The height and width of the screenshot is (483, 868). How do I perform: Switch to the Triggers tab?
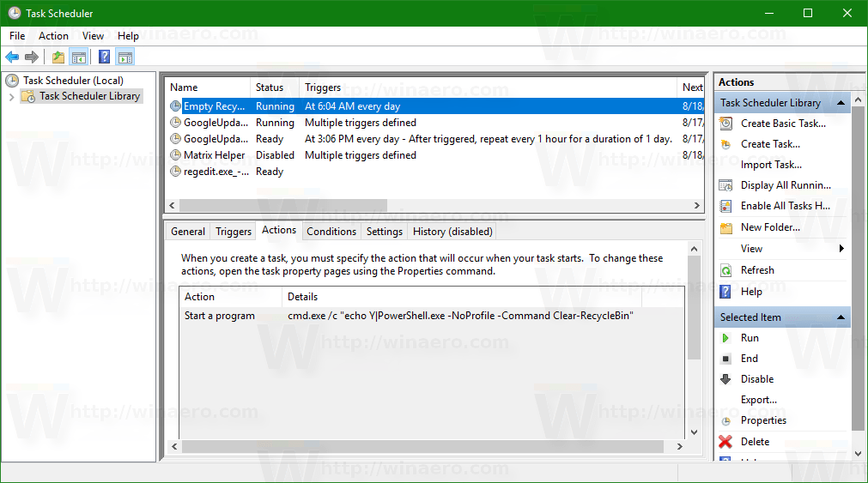[233, 232]
